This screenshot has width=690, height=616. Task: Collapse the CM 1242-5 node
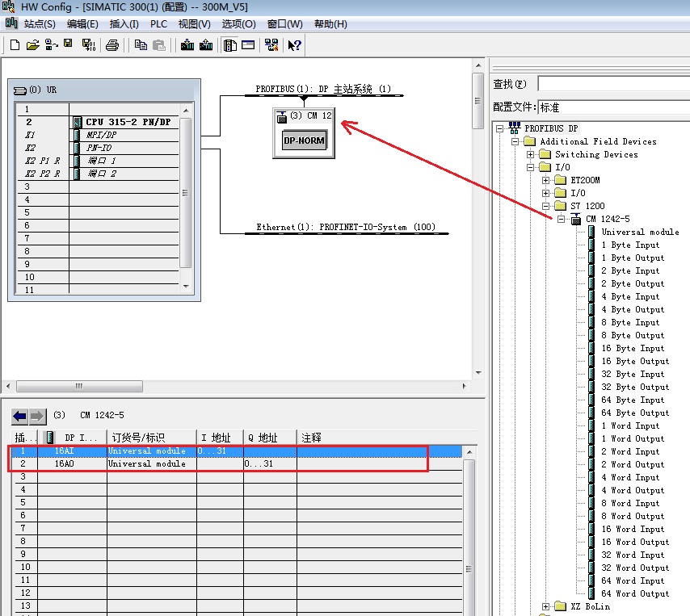(561, 219)
